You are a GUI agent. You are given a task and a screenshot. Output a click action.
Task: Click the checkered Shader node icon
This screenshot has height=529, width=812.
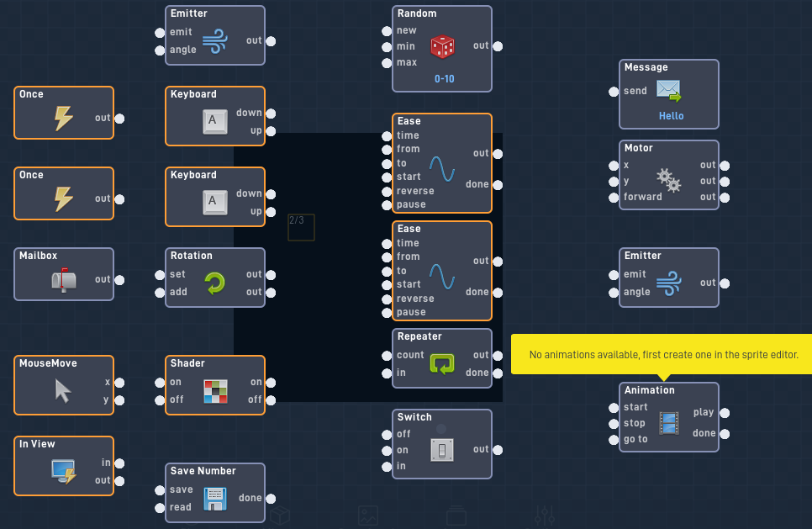point(215,391)
